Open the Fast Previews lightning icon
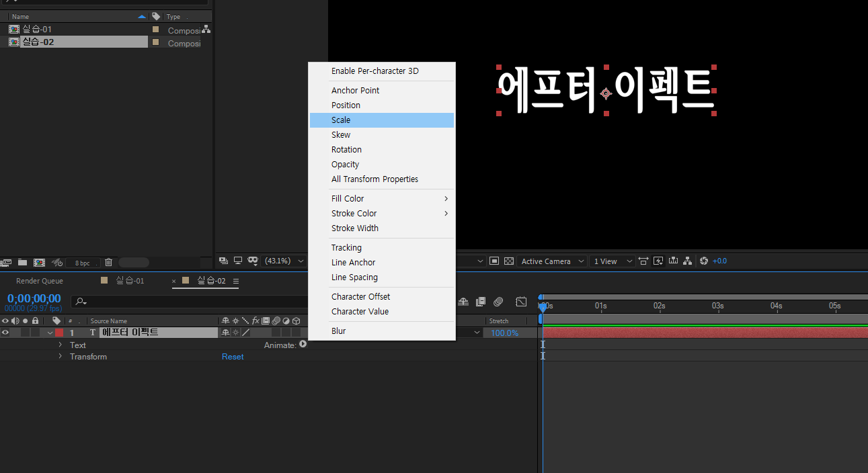The width and height of the screenshot is (868, 473). [658, 261]
